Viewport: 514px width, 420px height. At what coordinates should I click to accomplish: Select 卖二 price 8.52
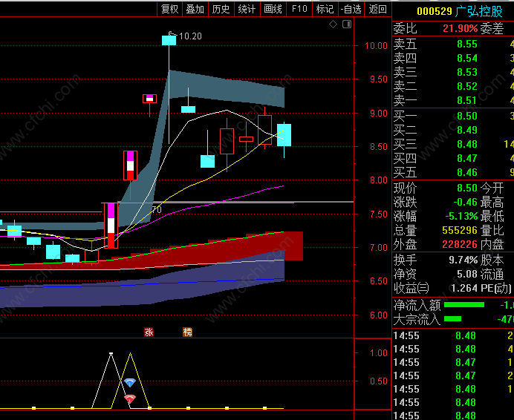click(x=467, y=87)
